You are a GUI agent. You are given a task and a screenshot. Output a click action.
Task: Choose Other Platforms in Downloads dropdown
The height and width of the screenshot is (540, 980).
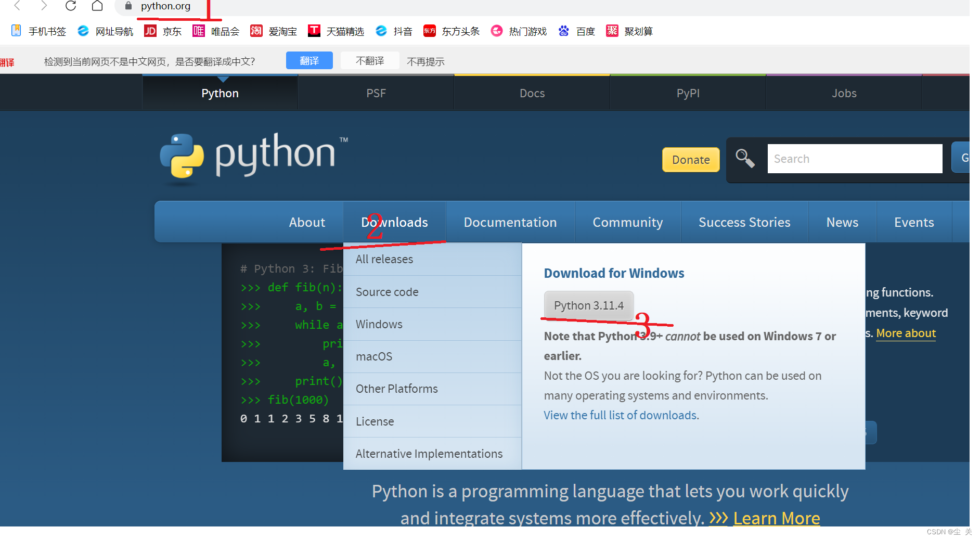point(432,389)
